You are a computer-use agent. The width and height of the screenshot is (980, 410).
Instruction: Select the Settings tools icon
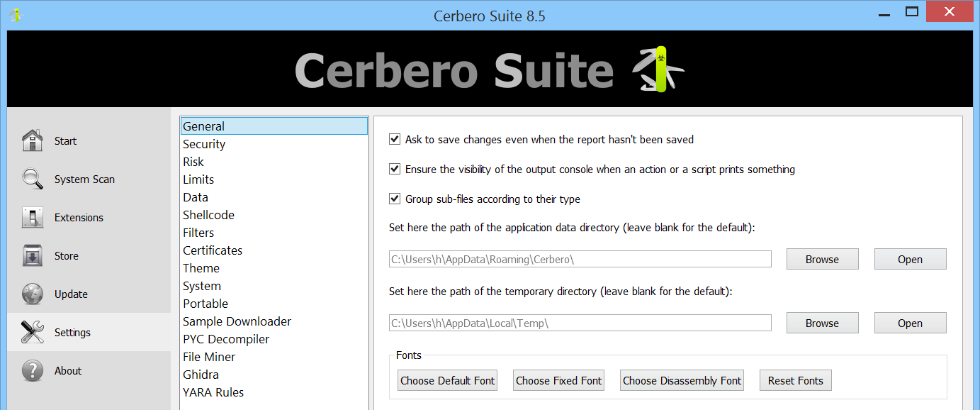pyautogui.click(x=33, y=332)
